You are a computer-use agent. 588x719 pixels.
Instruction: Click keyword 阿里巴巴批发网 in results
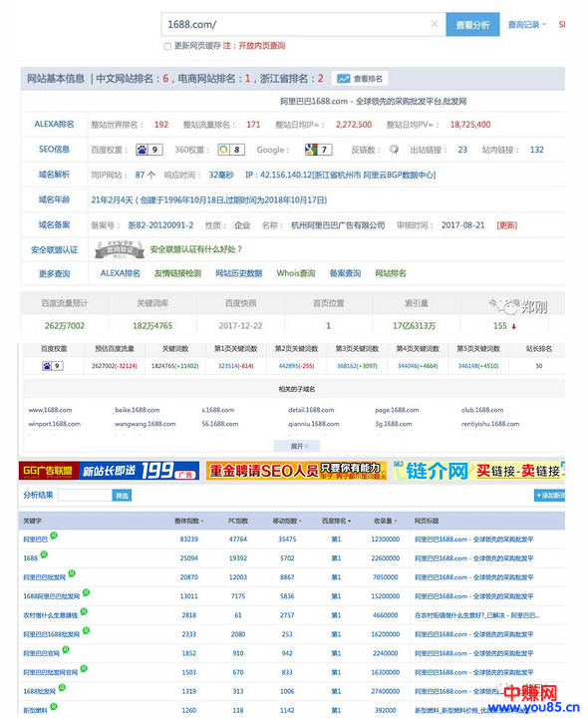coord(45,577)
